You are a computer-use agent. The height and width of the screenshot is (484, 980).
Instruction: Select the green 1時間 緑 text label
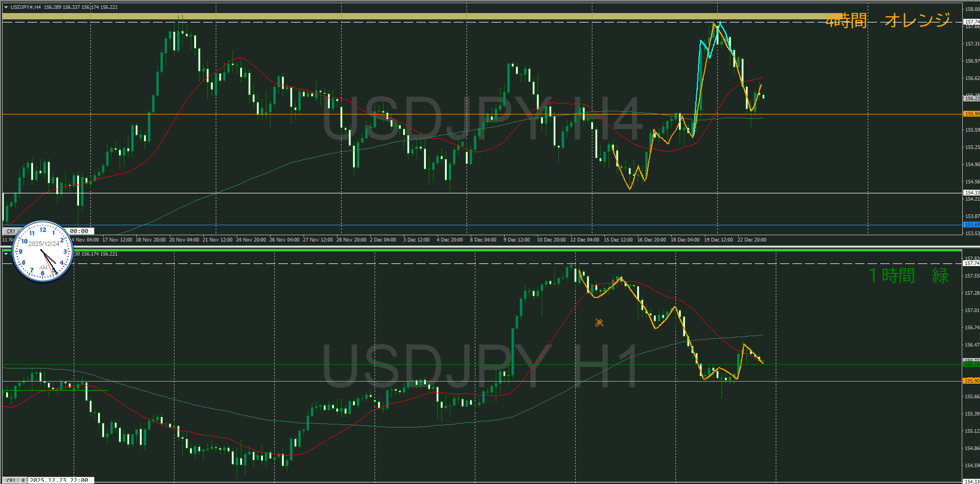pos(908,275)
